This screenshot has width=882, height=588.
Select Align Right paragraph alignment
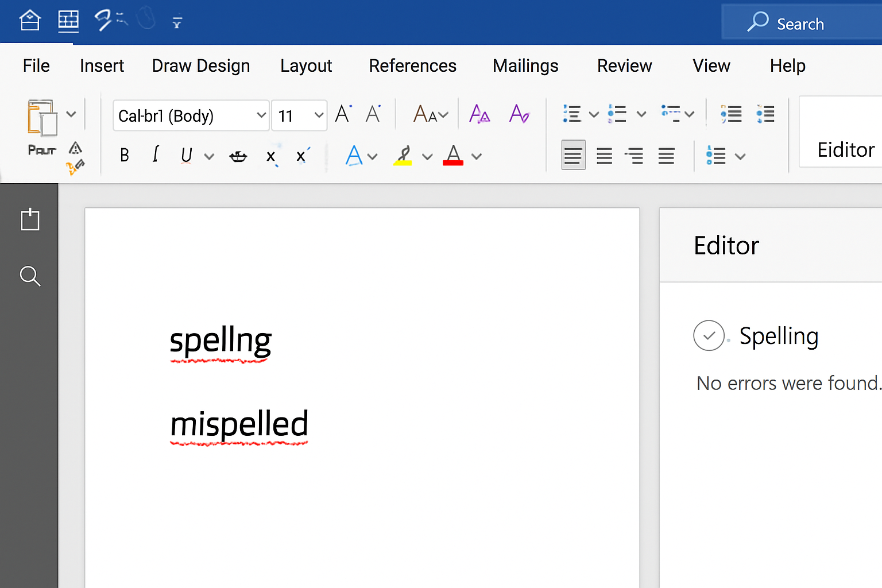[635, 156]
